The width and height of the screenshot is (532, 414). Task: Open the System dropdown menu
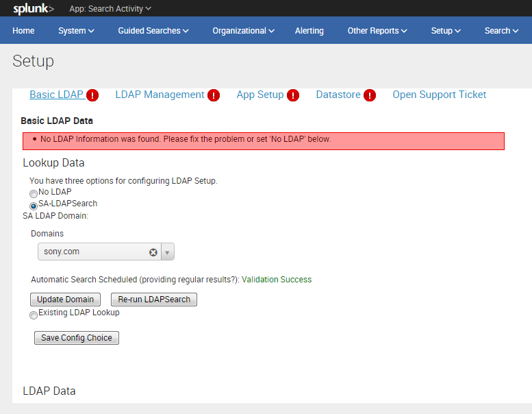[76, 31]
